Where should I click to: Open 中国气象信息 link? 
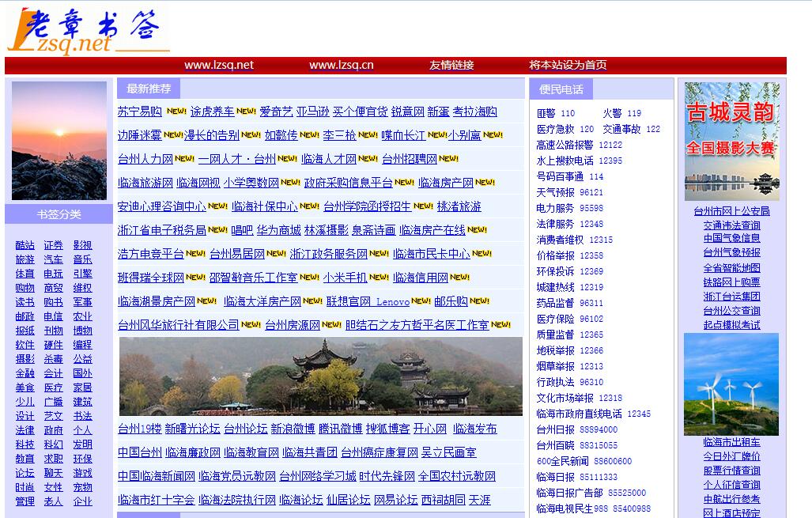point(731,238)
